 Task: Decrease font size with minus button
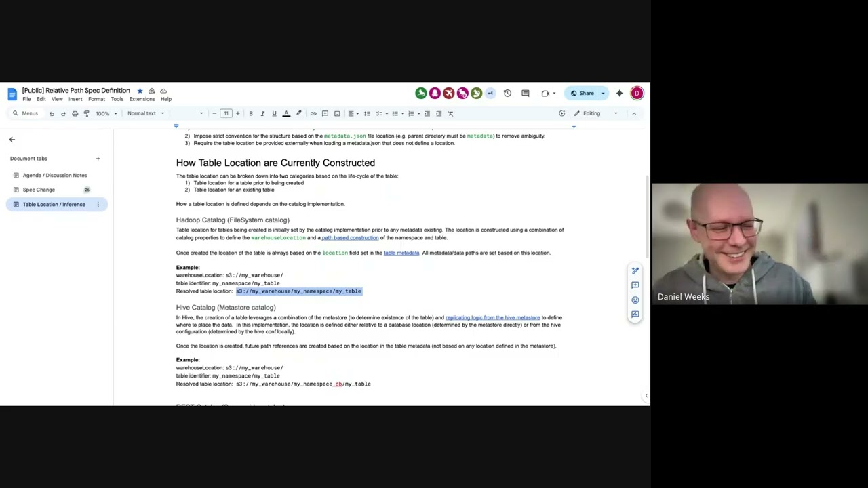pos(214,114)
